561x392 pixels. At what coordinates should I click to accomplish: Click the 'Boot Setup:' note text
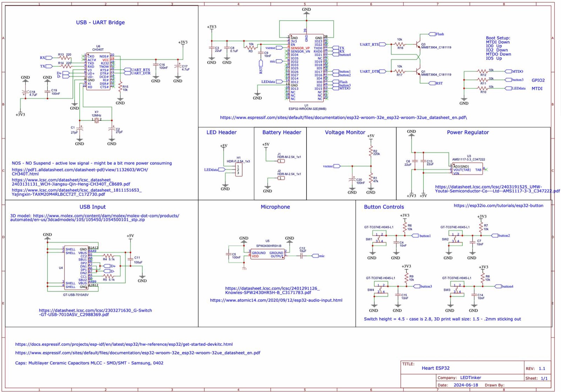point(498,38)
